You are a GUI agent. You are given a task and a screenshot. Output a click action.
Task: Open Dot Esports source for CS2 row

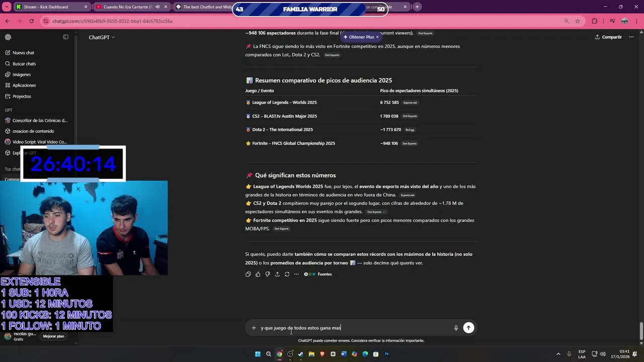coord(410,116)
